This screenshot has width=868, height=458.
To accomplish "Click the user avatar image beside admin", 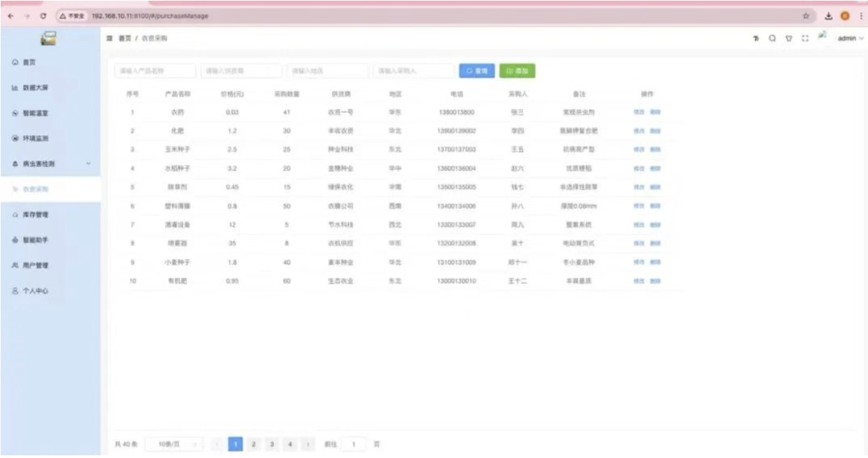I will (821, 36).
